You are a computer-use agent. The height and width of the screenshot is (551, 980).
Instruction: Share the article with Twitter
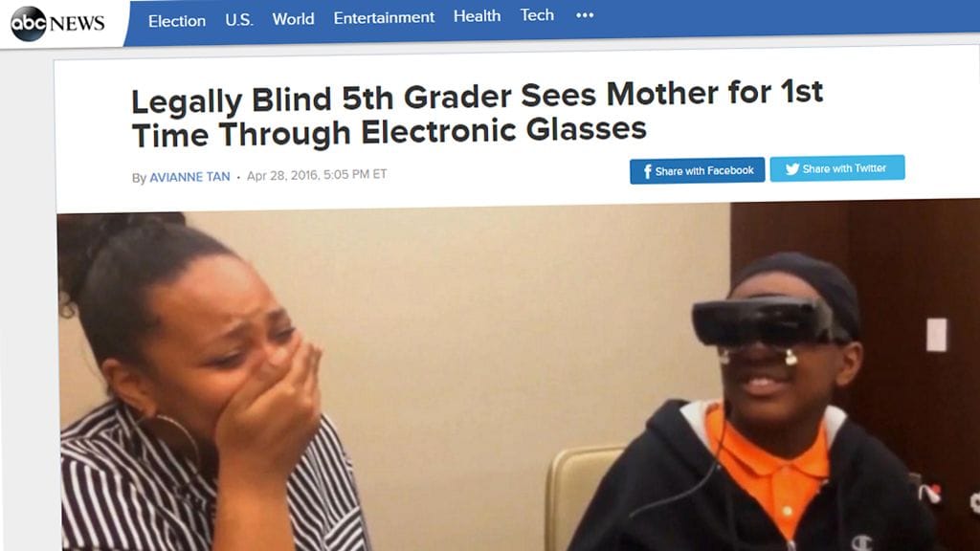(x=836, y=168)
